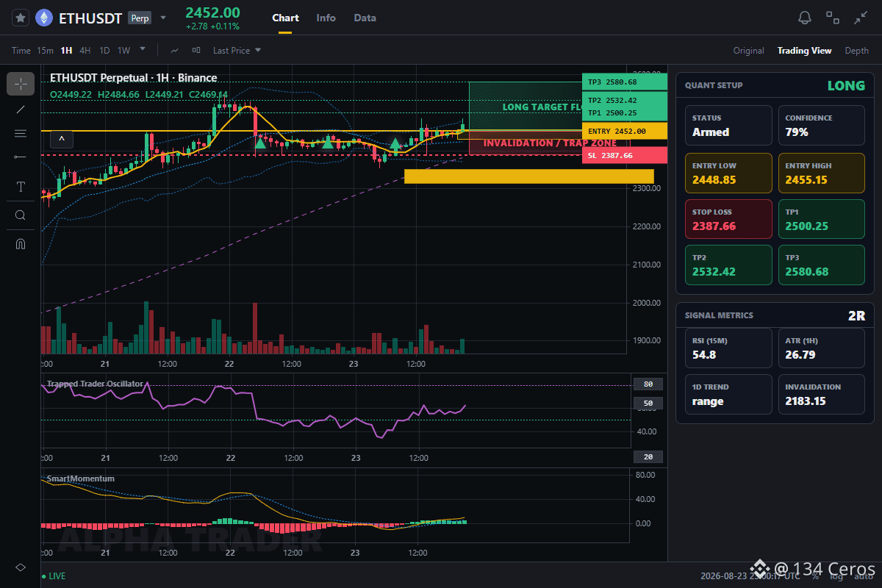Image resolution: width=882 pixels, height=588 pixels.
Task: Click the SL 2387.66 price label
Action: [x=624, y=155]
